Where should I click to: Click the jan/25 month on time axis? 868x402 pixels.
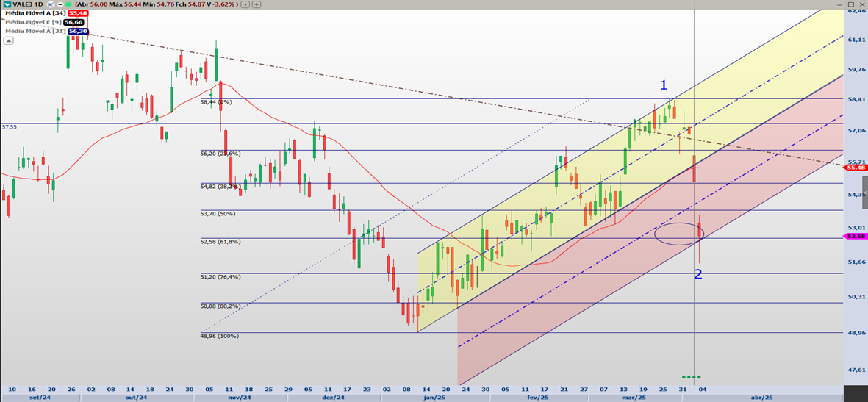click(435, 398)
